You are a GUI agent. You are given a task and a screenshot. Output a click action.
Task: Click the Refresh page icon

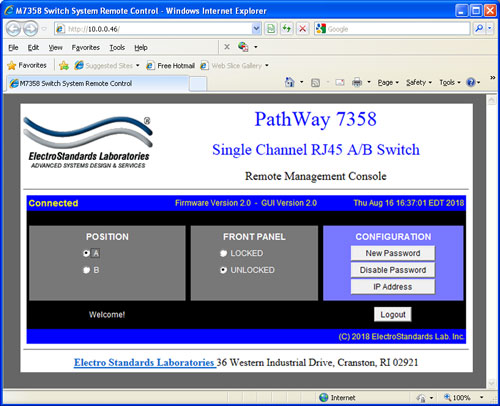tap(286, 29)
